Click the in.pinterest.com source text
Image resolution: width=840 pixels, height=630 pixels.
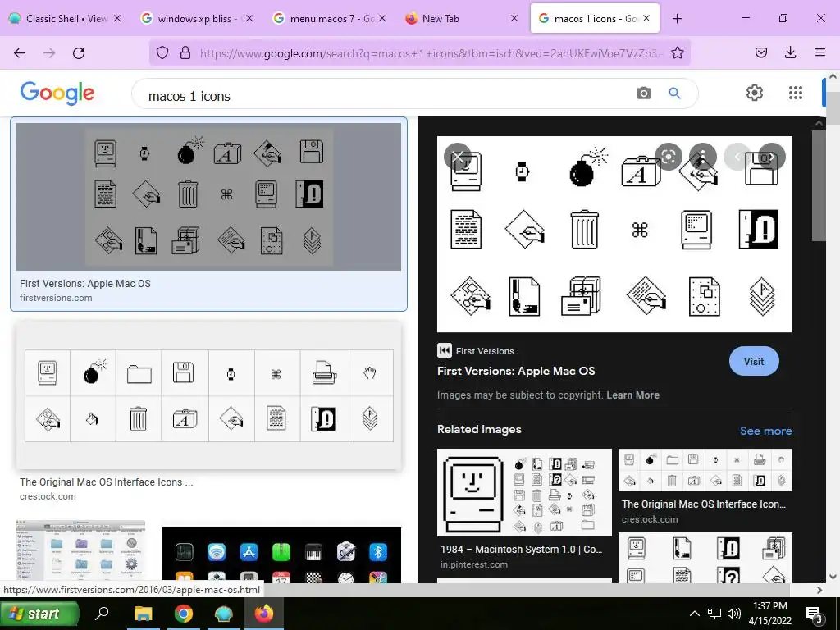click(x=474, y=564)
